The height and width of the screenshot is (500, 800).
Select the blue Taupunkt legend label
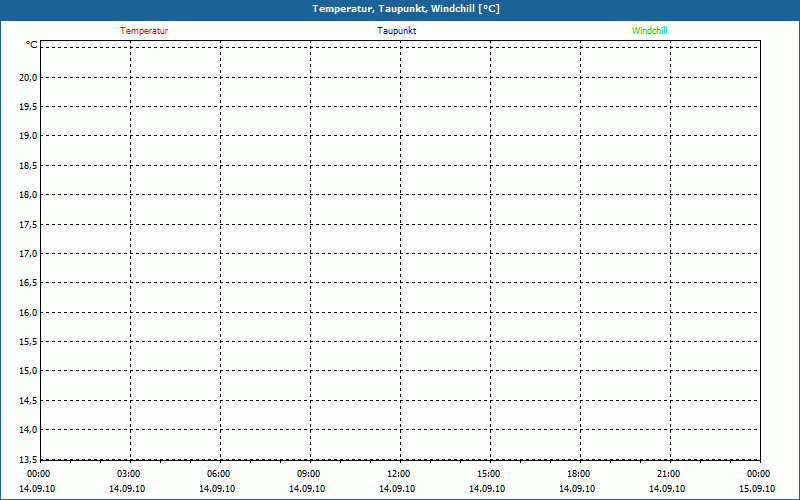pos(397,31)
